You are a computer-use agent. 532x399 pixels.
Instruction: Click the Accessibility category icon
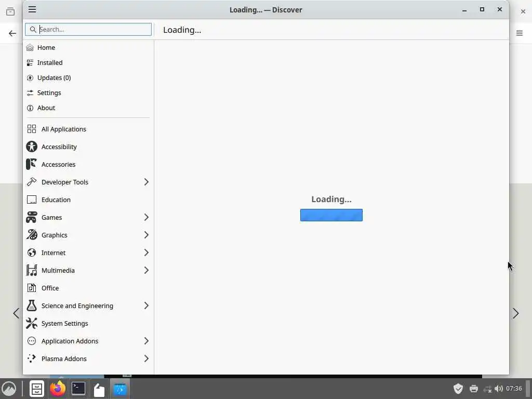tap(32, 147)
